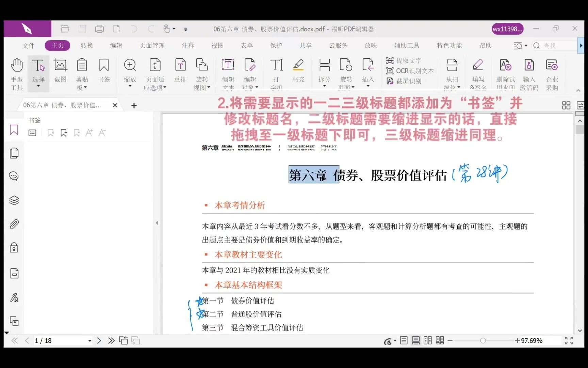The height and width of the screenshot is (368, 588).
Task: Click the Rotate Pages (旋转页面) icon
Action: (346, 65)
